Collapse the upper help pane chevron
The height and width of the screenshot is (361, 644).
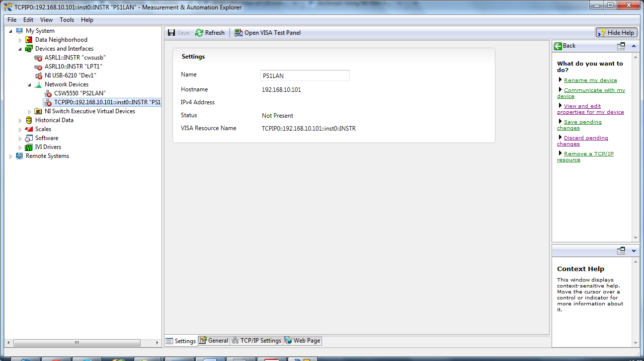click(634, 46)
